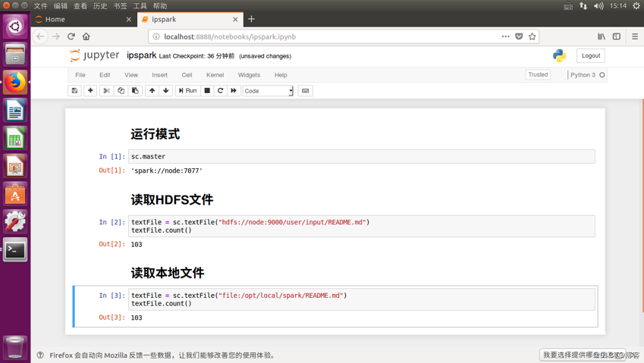Toggle the Firefox sidebar icon
644x363 pixels.
click(617, 36)
